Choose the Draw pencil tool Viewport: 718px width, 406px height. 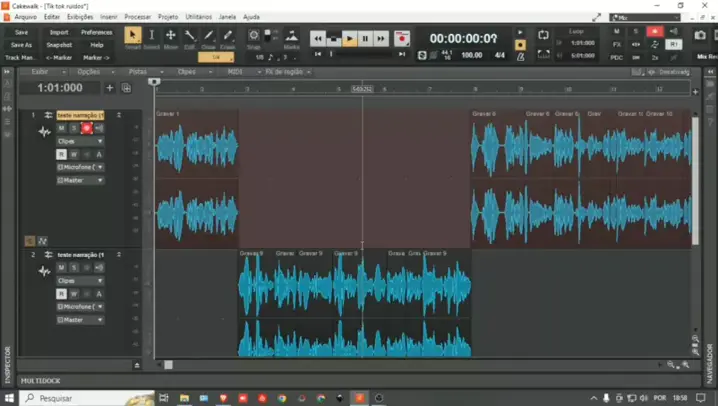coord(209,36)
